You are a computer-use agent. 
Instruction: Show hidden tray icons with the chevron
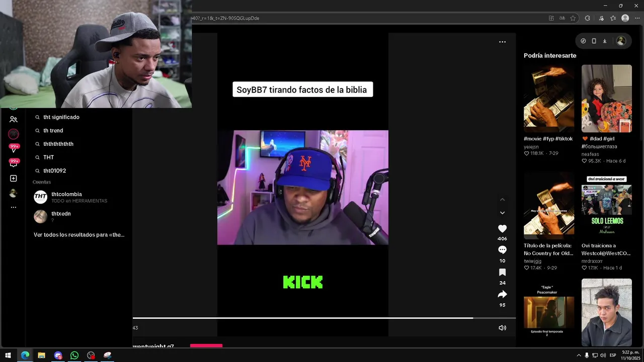coord(579,355)
